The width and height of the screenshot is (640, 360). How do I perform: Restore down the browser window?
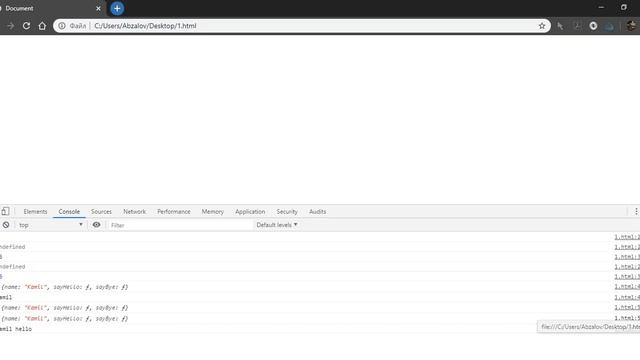point(624,7)
